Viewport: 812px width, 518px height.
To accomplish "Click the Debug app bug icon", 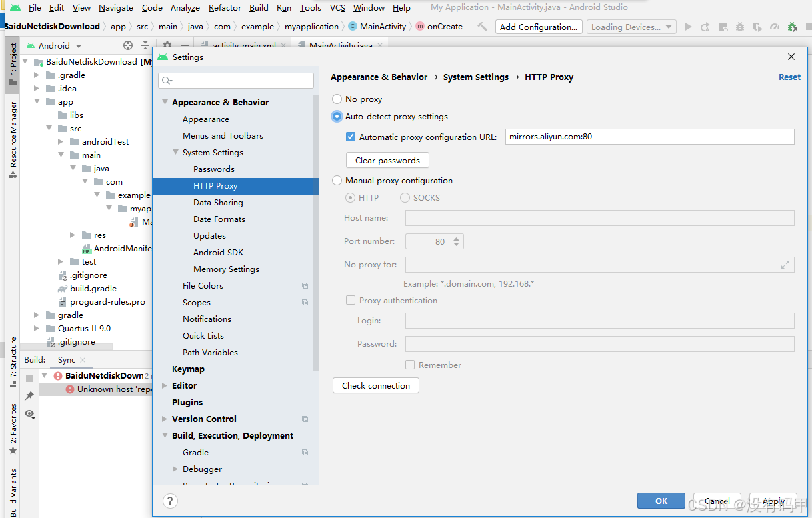I will [740, 27].
